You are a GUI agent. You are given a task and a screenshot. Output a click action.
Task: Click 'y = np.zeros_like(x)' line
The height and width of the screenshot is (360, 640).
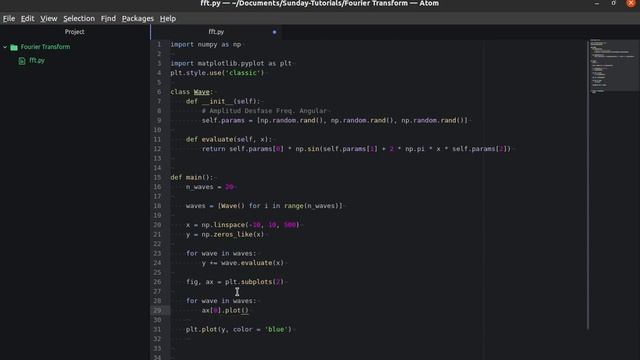coord(225,234)
